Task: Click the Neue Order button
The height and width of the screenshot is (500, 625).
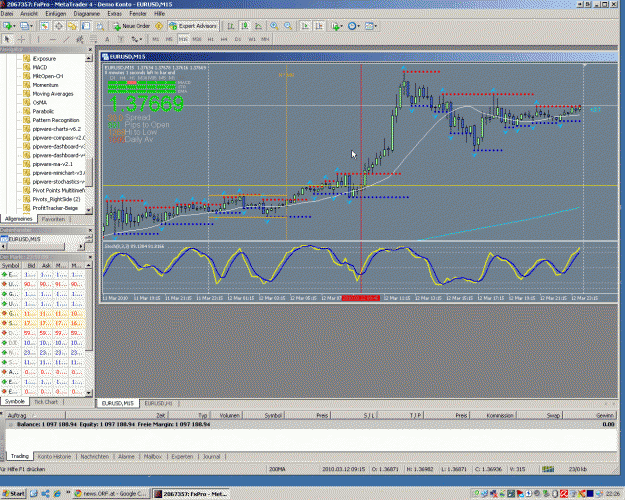Action: 132,26
